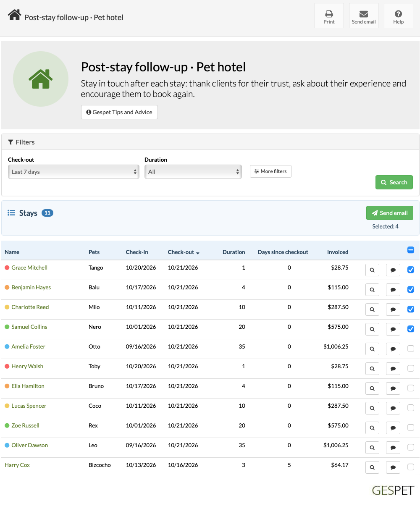Open Oliver Dawson client link
This screenshot has height=514, width=420.
pyautogui.click(x=30, y=445)
